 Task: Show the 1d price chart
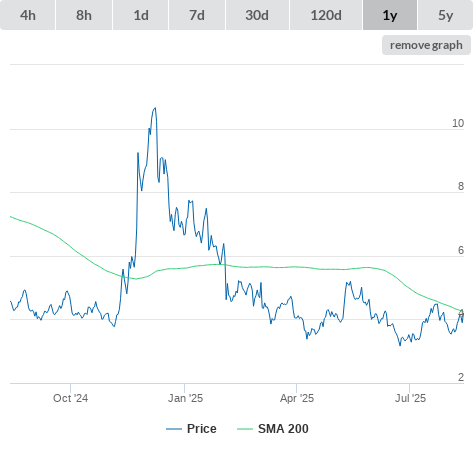(x=141, y=15)
